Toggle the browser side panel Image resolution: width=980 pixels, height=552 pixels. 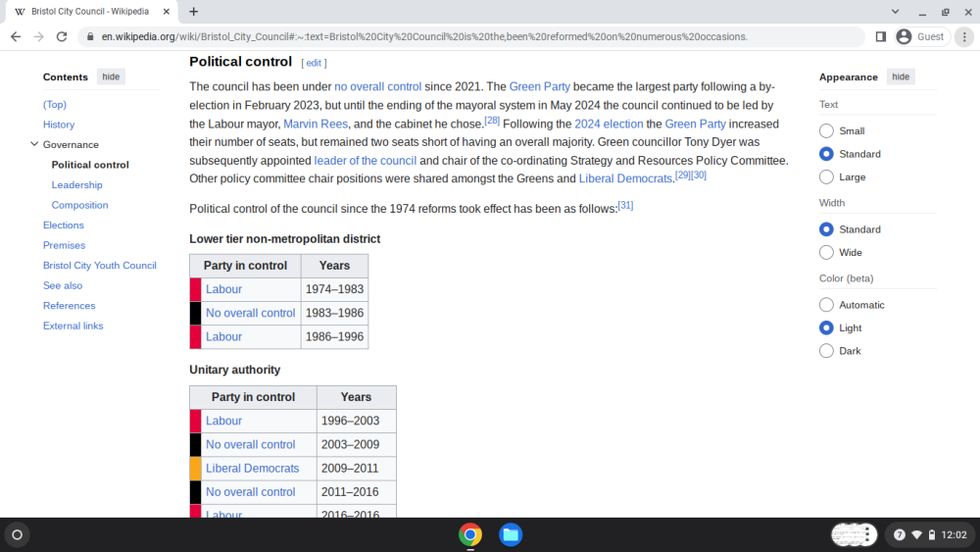[881, 37]
